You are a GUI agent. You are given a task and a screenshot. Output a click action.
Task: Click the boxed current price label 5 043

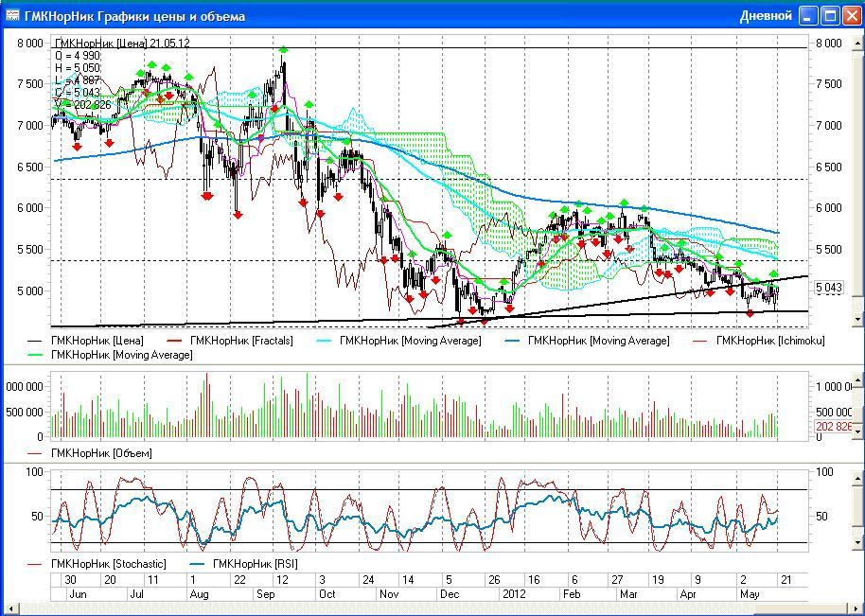(829, 288)
